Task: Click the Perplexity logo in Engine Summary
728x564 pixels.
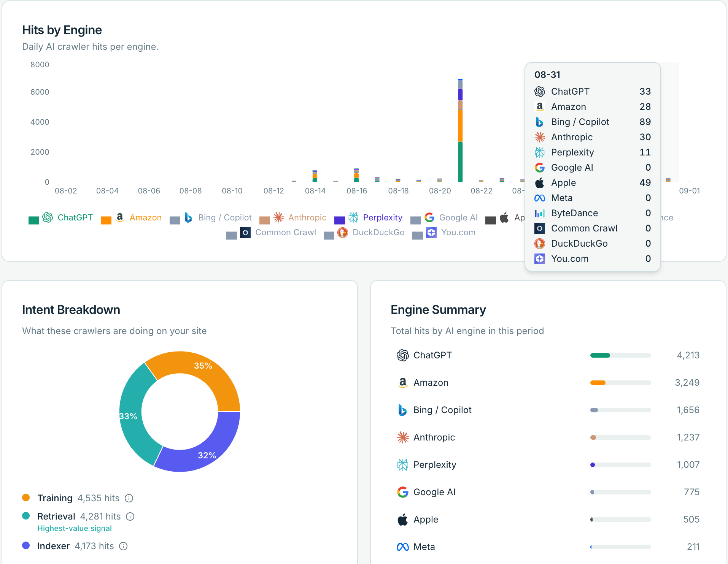Action: pos(403,465)
